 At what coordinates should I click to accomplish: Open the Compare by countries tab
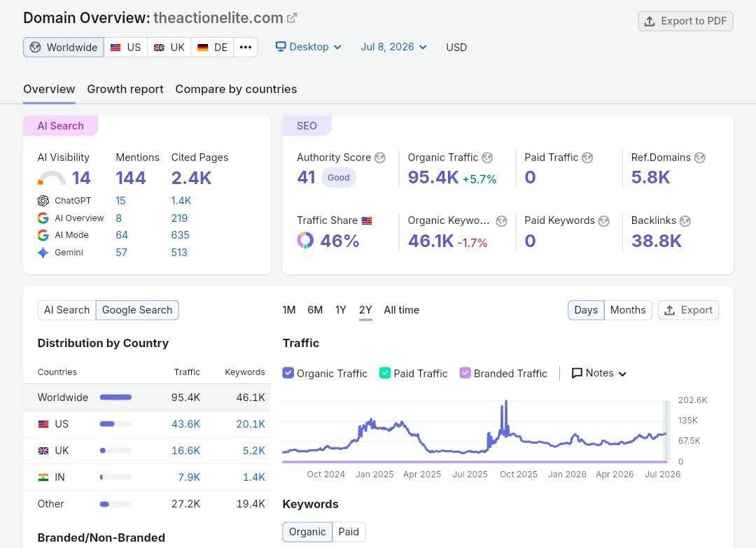point(237,89)
